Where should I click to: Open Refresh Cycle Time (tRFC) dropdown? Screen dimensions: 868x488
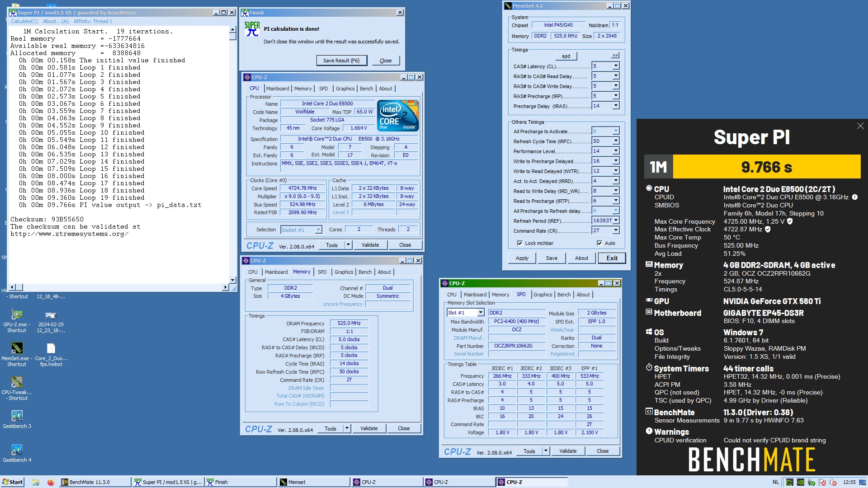(615, 141)
